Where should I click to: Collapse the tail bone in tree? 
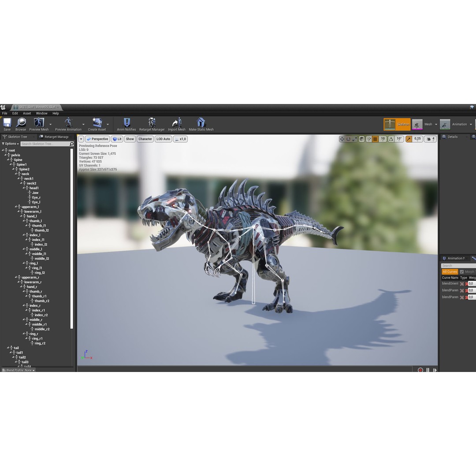(8, 348)
